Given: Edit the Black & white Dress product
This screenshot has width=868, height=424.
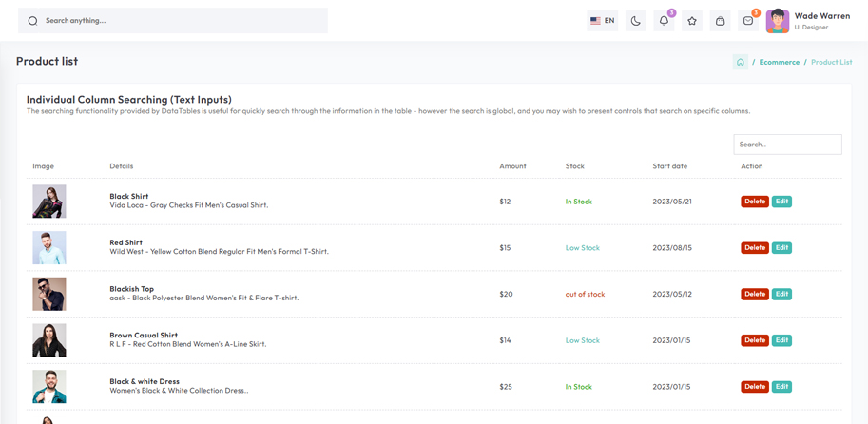Looking at the screenshot, I should (781, 386).
